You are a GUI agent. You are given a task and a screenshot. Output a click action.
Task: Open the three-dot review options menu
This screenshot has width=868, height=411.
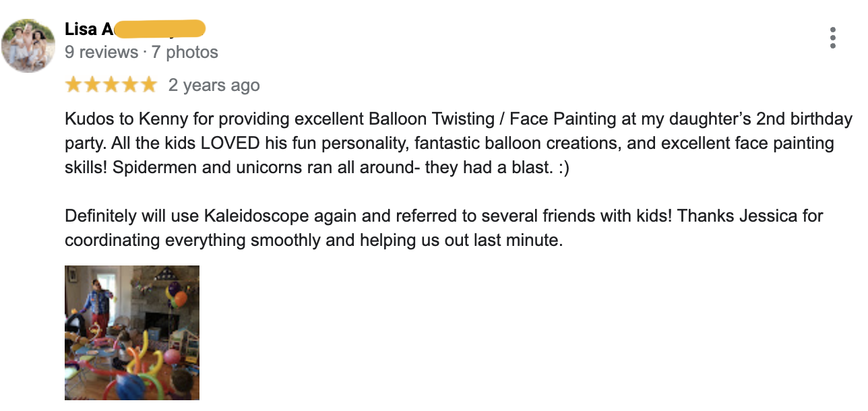(x=833, y=38)
